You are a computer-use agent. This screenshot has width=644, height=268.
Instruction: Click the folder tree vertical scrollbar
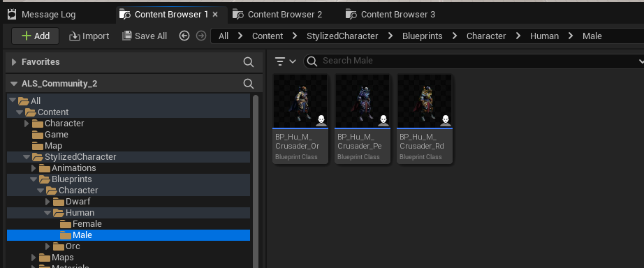pos(256,181)
